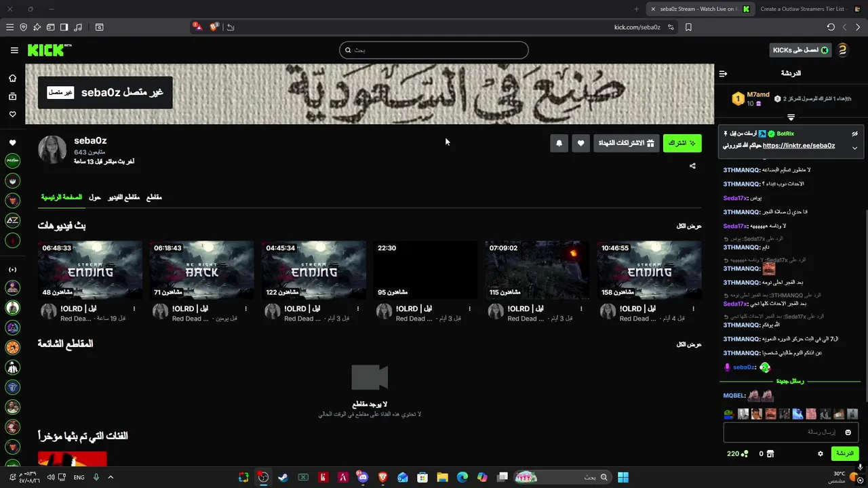Go to Home in left sidebar
868x488 pixels.
click(x=12, y=78)
